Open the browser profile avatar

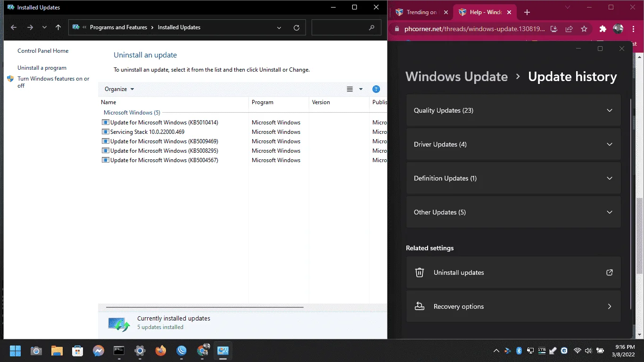click(618, 29)
